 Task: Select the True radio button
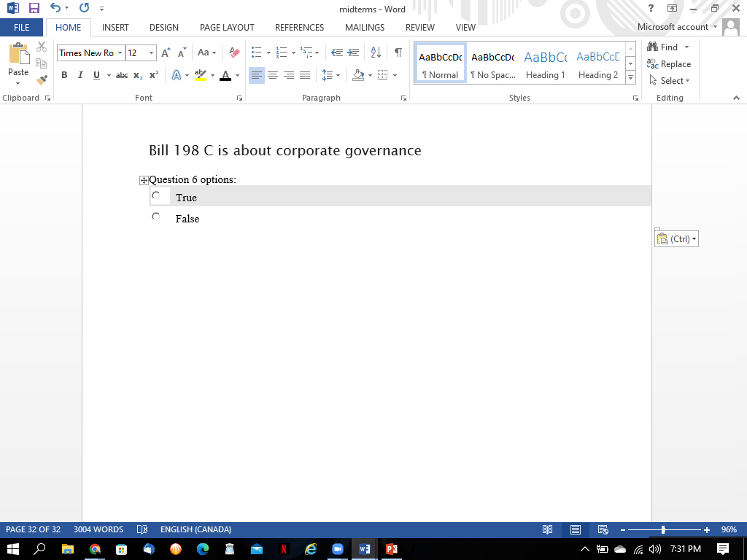[x=155, y=195]
